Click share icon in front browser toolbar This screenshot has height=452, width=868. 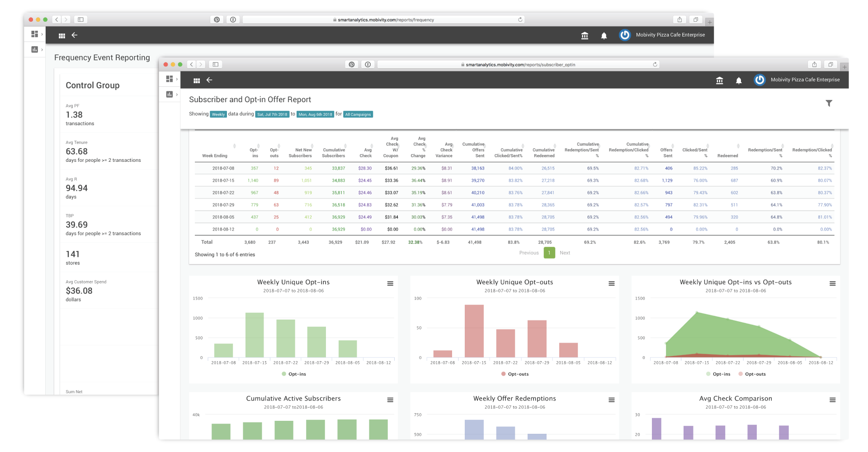814,64
